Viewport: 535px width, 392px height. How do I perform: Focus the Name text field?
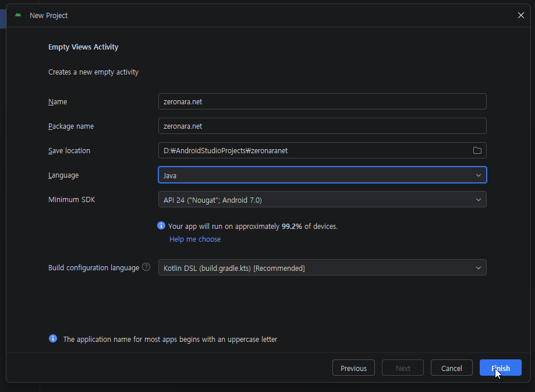click(322, 101)
